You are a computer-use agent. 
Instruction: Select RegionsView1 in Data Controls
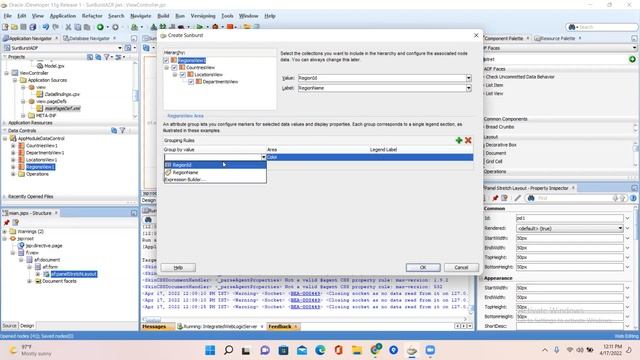pos(40,167)
